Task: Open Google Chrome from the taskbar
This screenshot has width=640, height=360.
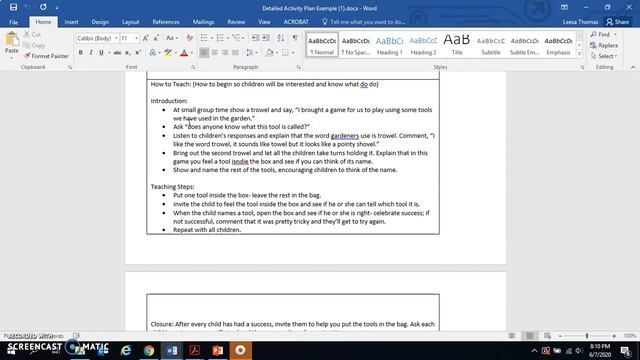Action: click(149, 350)
